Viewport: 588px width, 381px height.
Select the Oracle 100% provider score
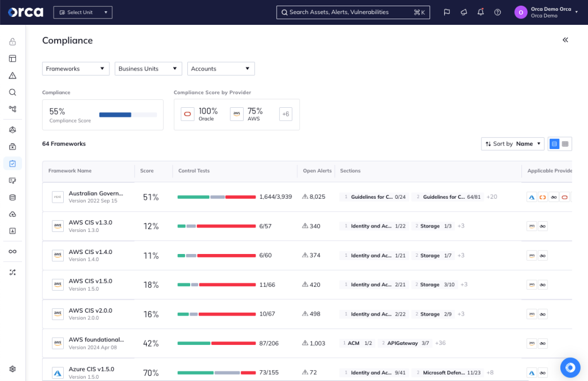click(200, 114)
